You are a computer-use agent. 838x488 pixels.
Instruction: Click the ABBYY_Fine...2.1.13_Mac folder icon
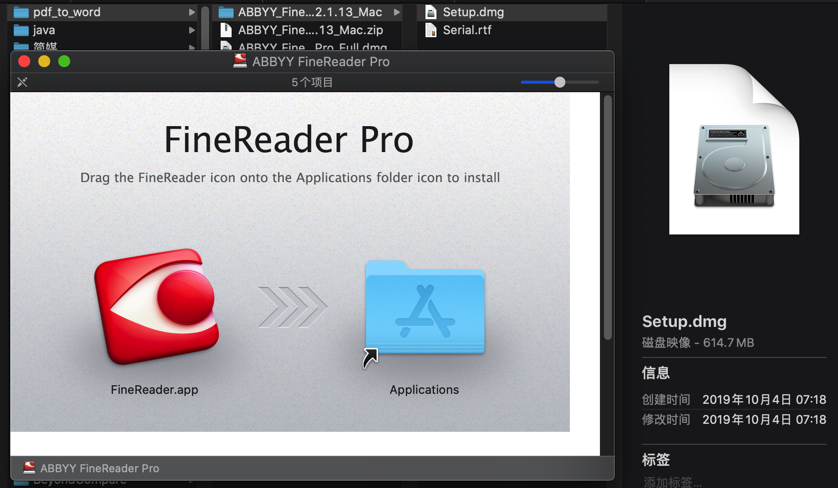pyautogui.click(x=226, y=12)
